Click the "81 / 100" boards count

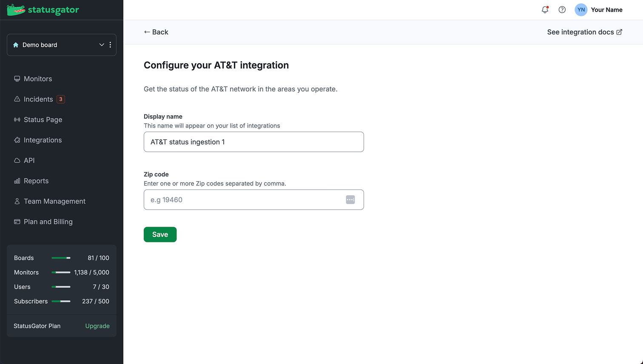[98, 258]
